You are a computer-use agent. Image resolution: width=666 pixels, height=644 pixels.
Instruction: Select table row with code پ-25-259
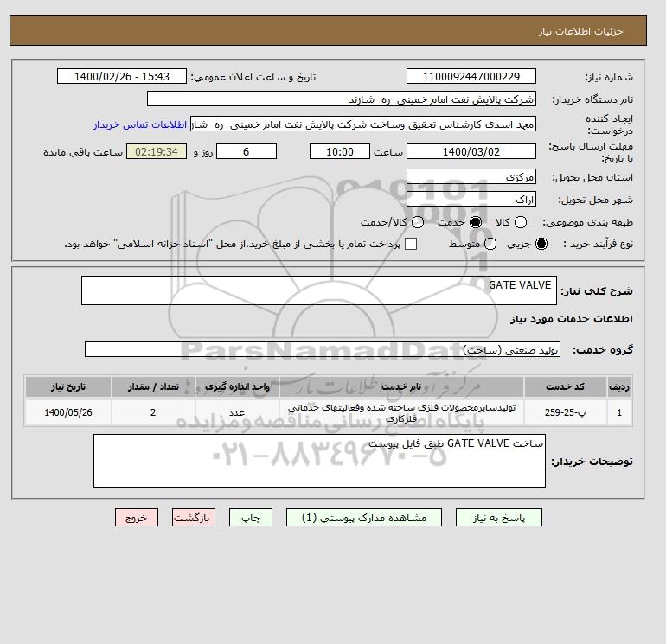[x=329, y=412]
